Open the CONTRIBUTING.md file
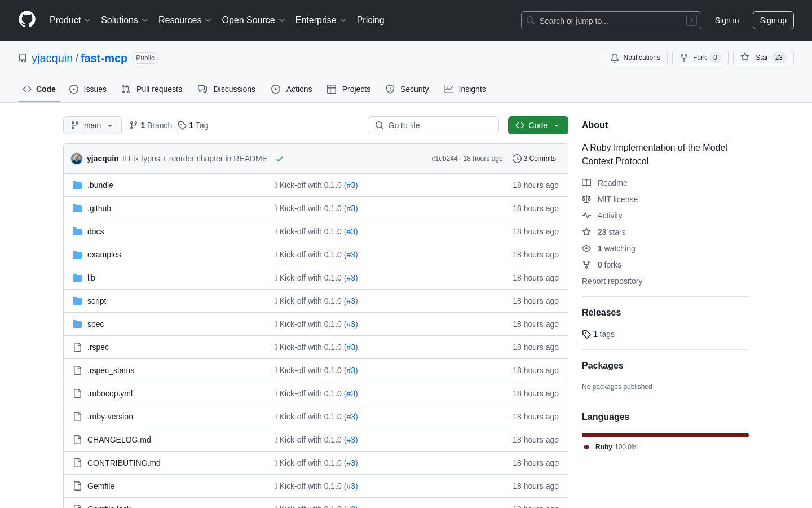Screen dimensions: 812x508 tap(124, 463)
